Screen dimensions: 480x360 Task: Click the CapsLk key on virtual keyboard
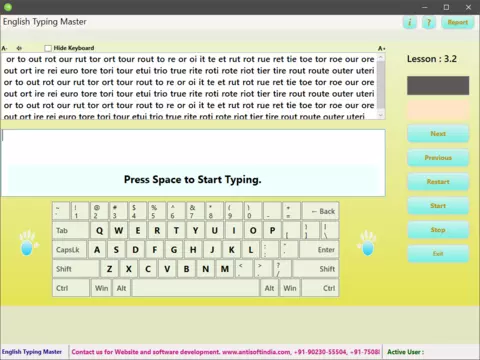pyautogui.click(x=69, y=250)
